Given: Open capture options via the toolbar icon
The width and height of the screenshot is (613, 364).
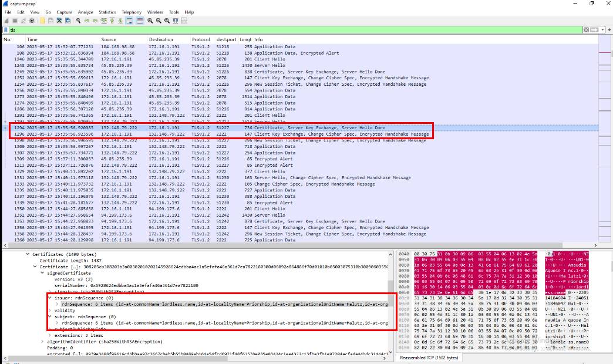Looking at the screenshot, I should [32, 21].
